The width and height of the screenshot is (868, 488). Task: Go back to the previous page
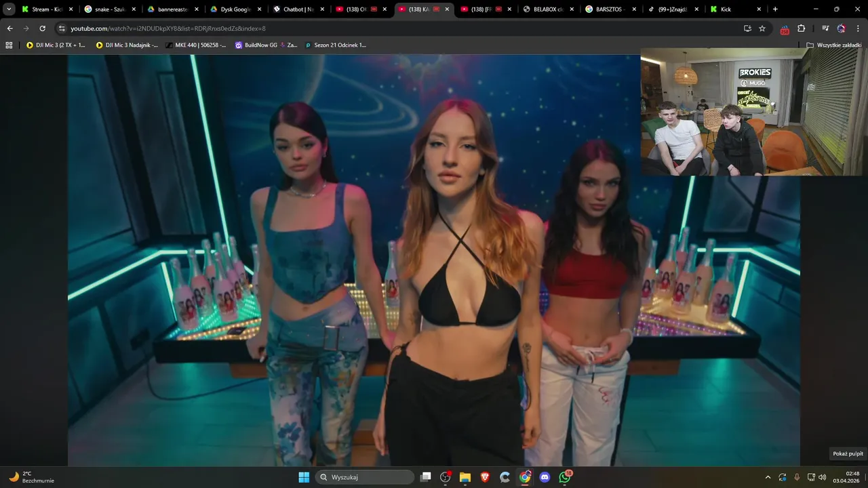pyautogui.click(x=9, y=28)
